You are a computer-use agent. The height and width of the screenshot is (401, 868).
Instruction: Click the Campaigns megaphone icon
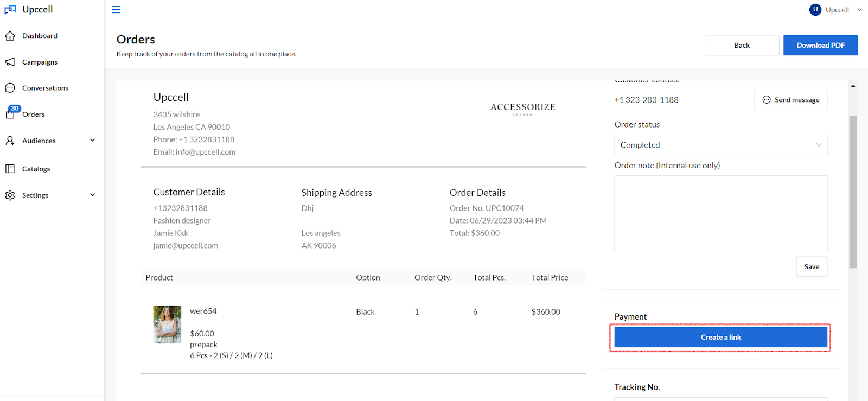10,62
